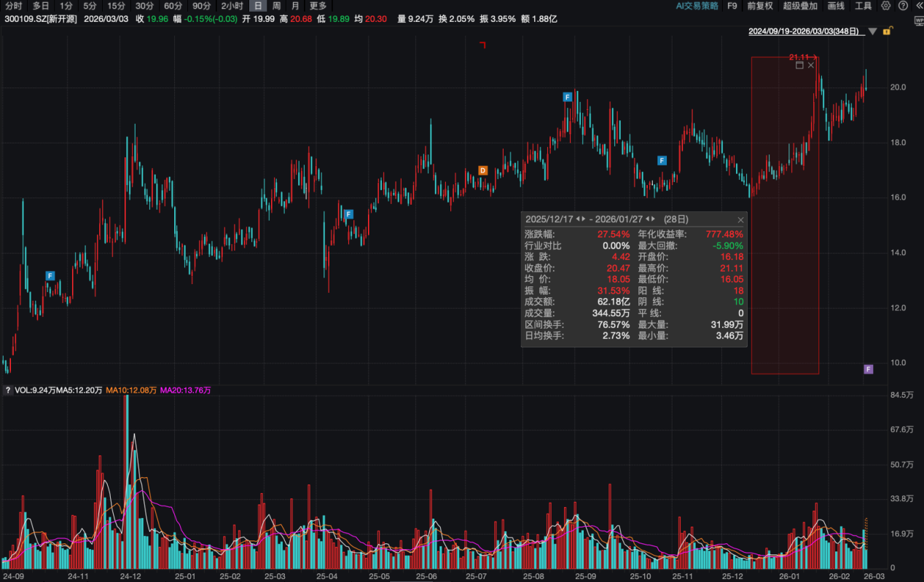Image resolution: width=924 pixels, height=582 pixels.
Task: Expand the 更多 timeframe options
Action: click(318, 6)
